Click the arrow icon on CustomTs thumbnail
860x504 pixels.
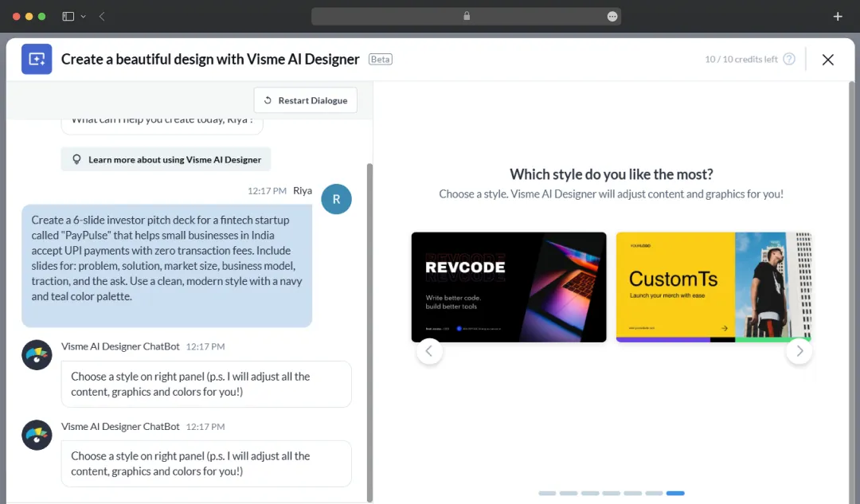[724, 328]
